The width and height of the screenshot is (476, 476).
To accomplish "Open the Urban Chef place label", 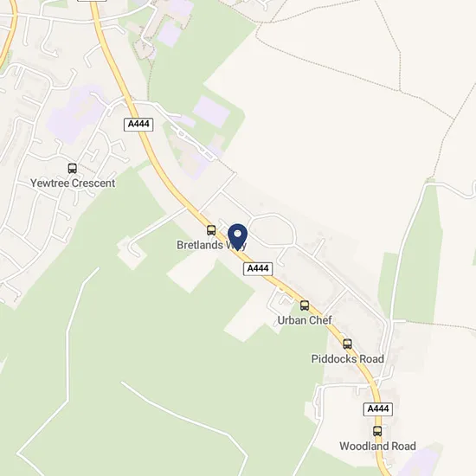I will pos(305,320).
